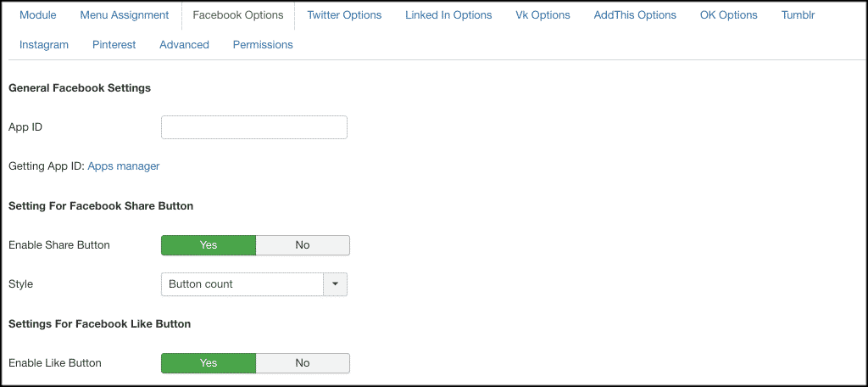Screen dimensions: 868x387
Task: Open the Vk Options tab
Action: 542,15
